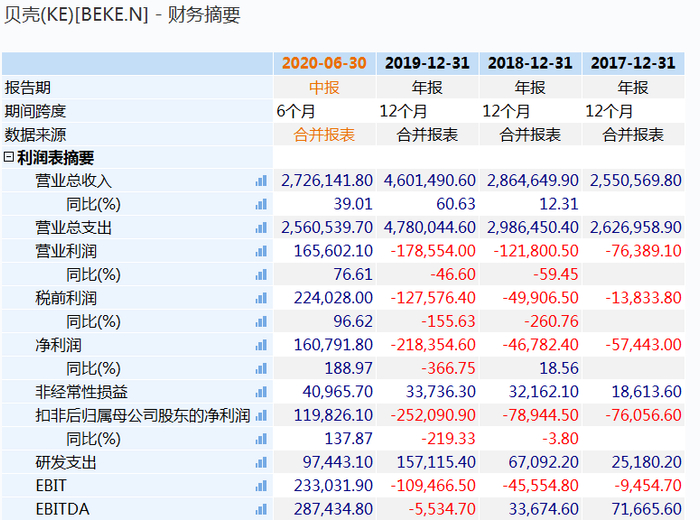Screen dimensions: 700x520
Task: Open chart icon for 同比(%) below 净利润
Action: tap(261, 369)
